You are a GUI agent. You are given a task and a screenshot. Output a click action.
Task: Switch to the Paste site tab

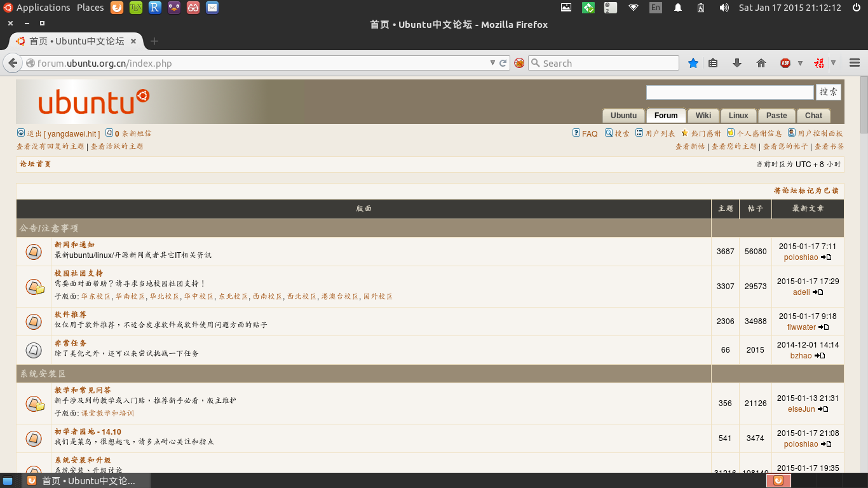(776, 116)
